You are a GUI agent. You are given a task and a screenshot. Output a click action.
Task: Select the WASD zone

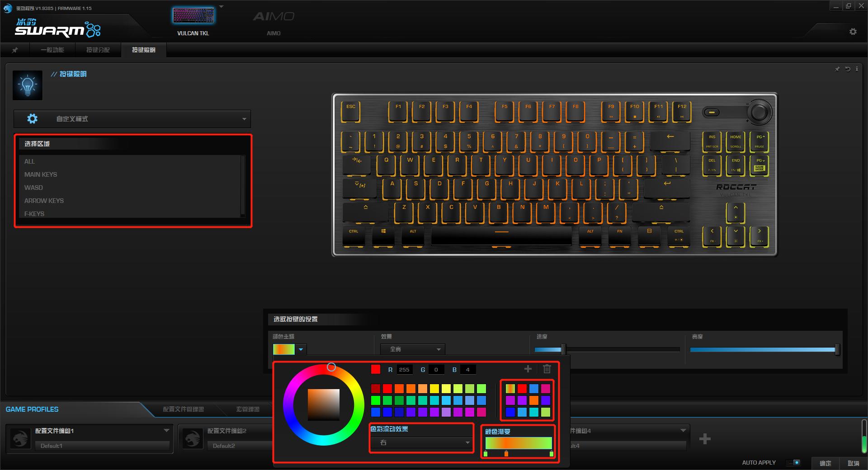coord(130,188)
